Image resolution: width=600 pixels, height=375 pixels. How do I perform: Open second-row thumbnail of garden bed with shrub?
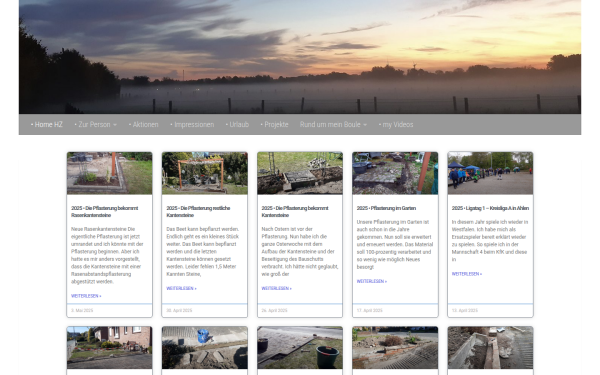(395, 347)
